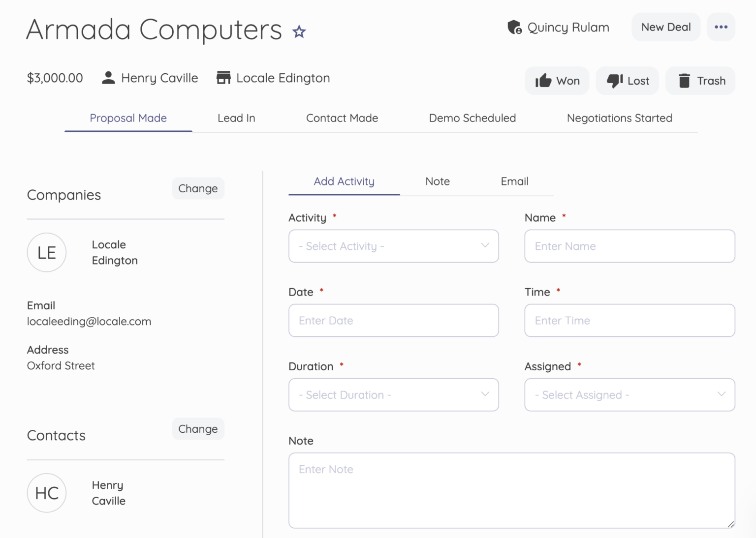Image resolution: width=756 pixels, height=538 pixels.
Task: Focus the Enter Name field
Action: [630, 246]
